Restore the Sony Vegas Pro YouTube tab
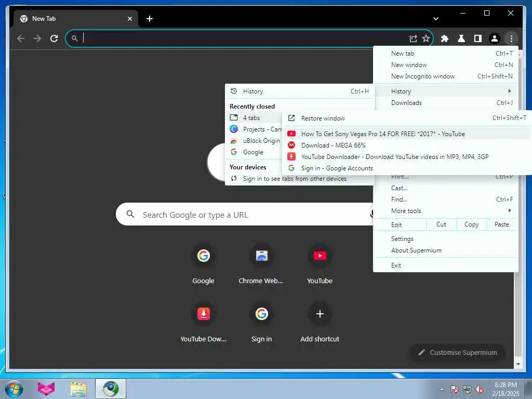Image resolution: width=532 pixels, height=399 pixels. 407,134
